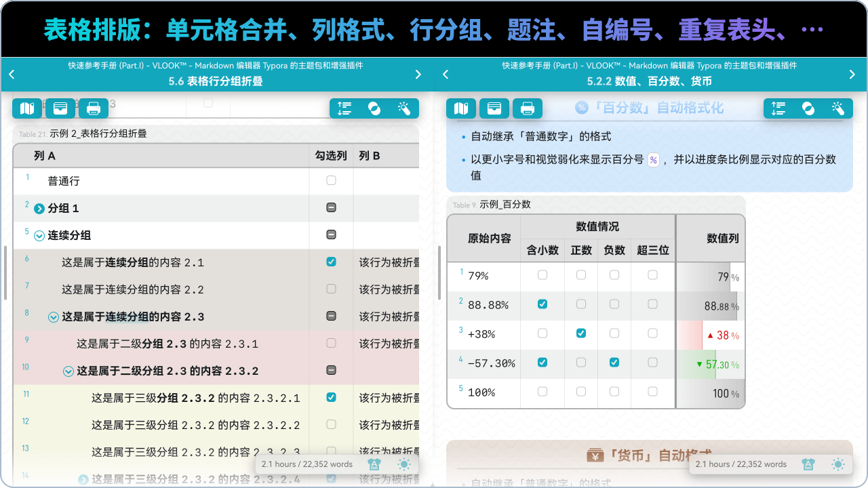This screenshot has width=868, height=488.
Task: Click 「百分数」自动格式化 heading text
Action: tap(658, 108)
